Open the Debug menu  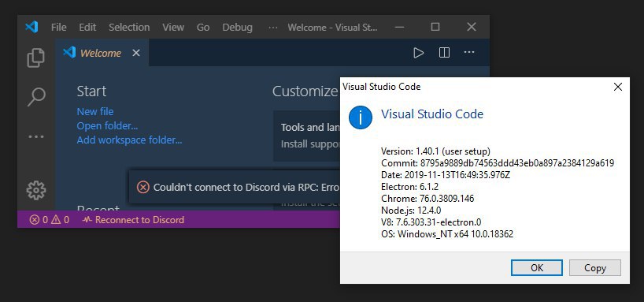click(238, 27)
